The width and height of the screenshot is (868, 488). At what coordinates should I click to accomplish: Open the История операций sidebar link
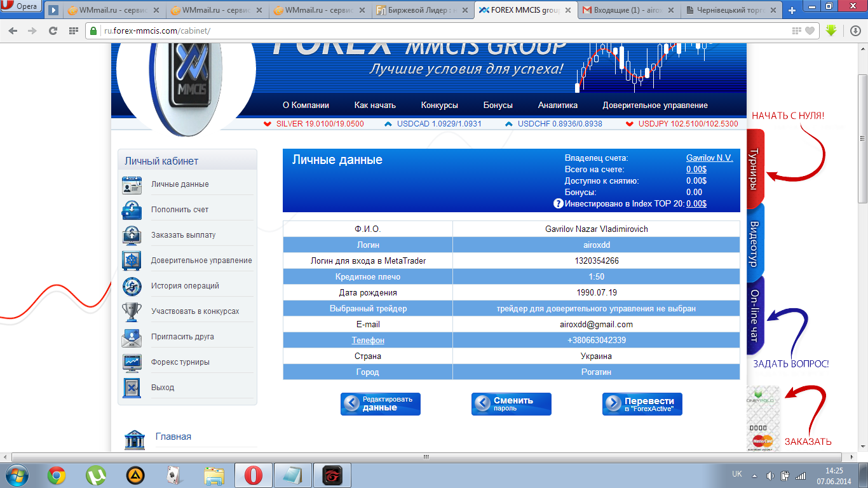point(185,286)
